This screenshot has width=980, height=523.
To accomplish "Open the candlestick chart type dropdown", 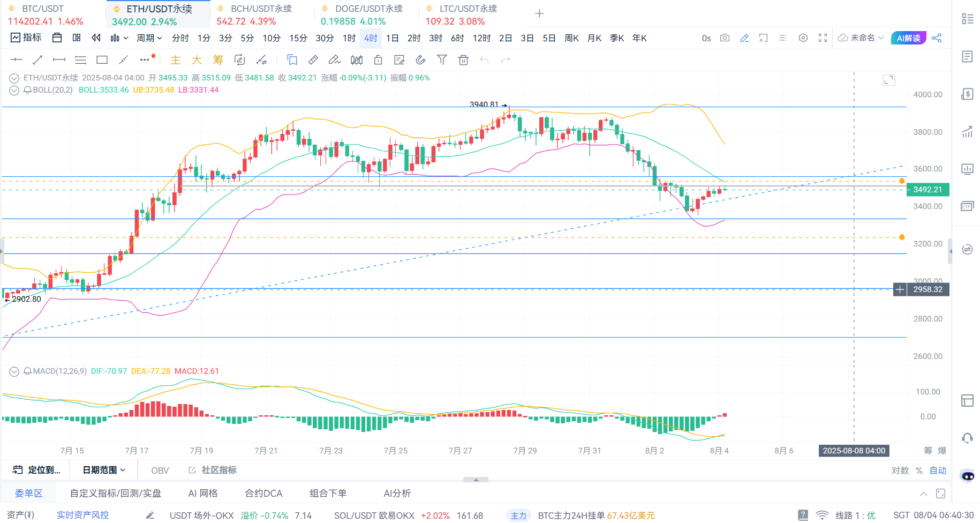I will point(119,38).
